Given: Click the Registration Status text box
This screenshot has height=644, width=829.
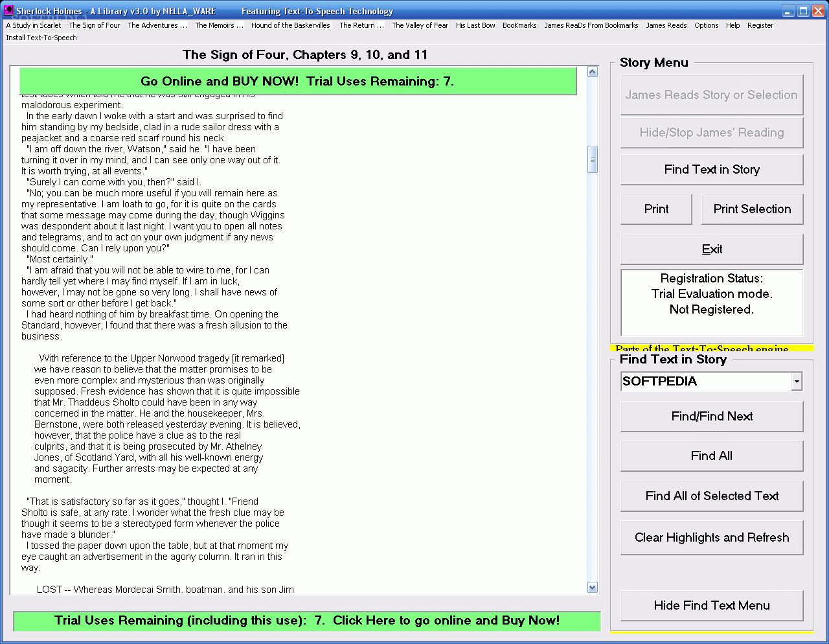Looking at the screenshot, I should 712,303.
